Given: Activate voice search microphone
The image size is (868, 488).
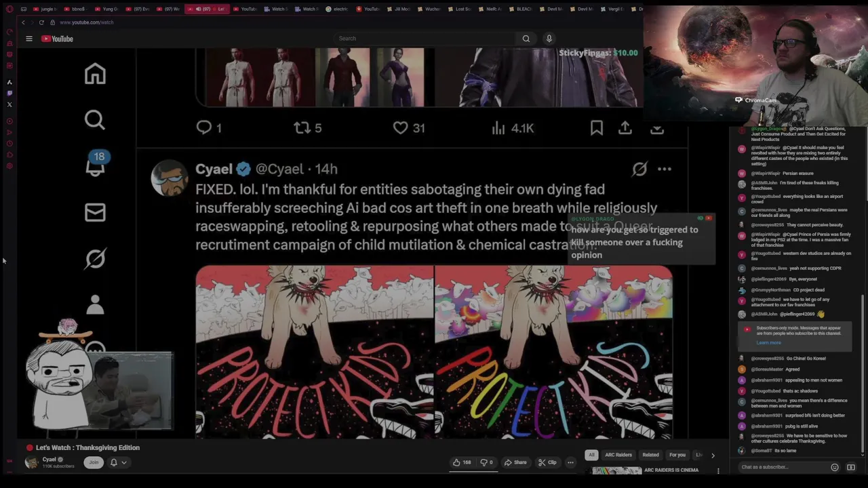Looking at the screenshot, I should [x=549, y=39].
